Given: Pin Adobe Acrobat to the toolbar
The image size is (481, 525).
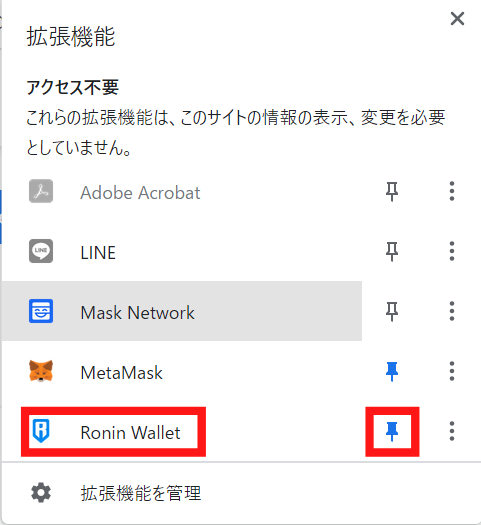Looking at the screenshot, I should 392,192.
